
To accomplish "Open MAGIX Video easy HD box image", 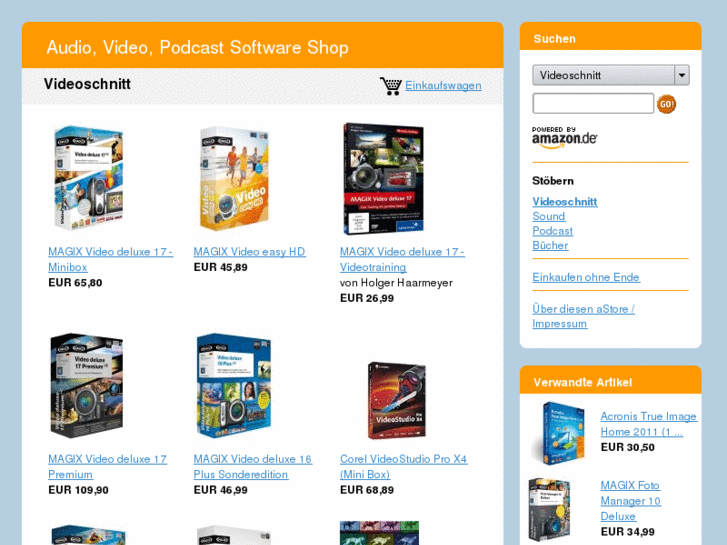I will pos(234,179).
